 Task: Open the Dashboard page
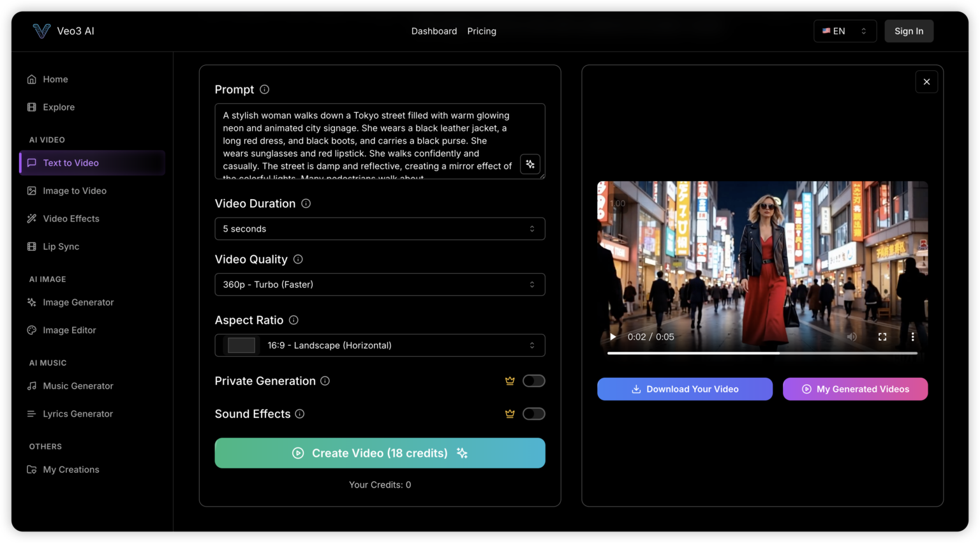(x=434, y=31)
